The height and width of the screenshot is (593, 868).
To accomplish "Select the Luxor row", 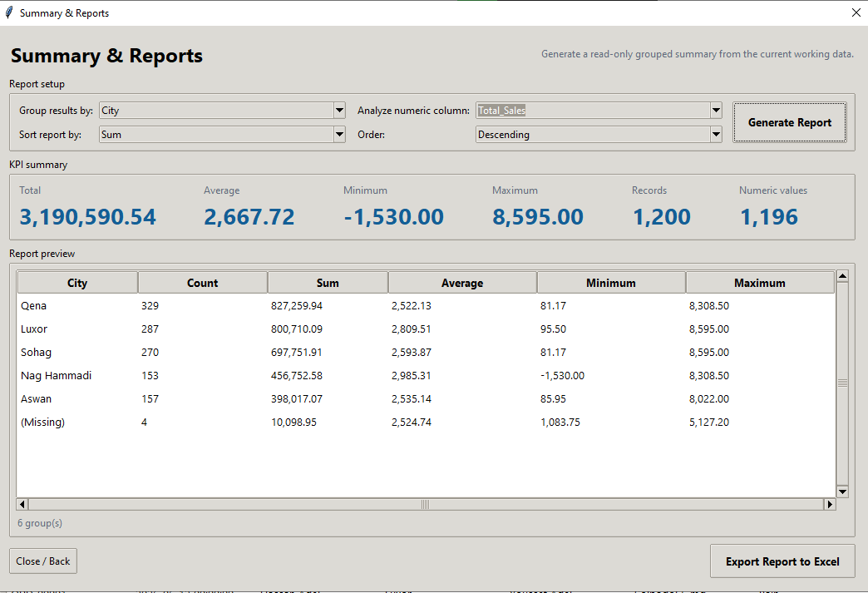I will 426,329.
